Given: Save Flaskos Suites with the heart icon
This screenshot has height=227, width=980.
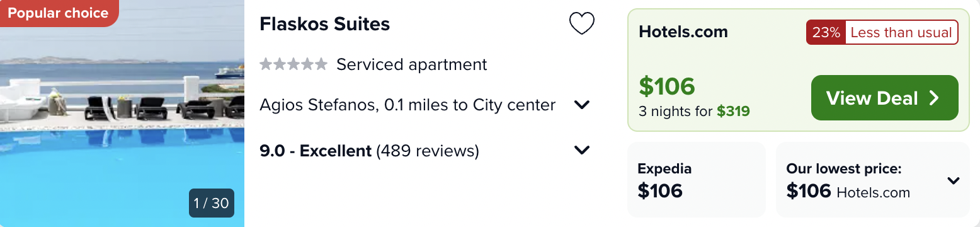Looking at the screenshot, I should point(581,24).
